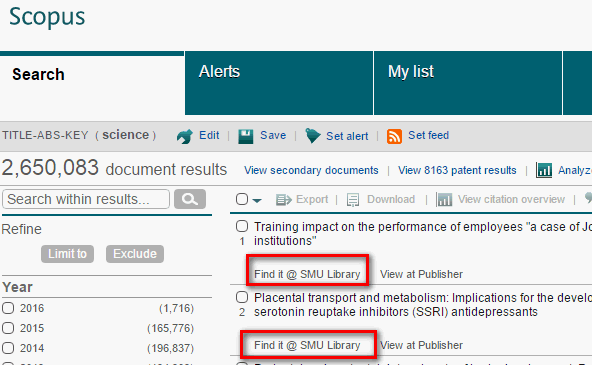Click the 2014 year label
Image resolution: width=592 pixels, height=365 pixels.
pyautogui.click(x=32, y=348)
